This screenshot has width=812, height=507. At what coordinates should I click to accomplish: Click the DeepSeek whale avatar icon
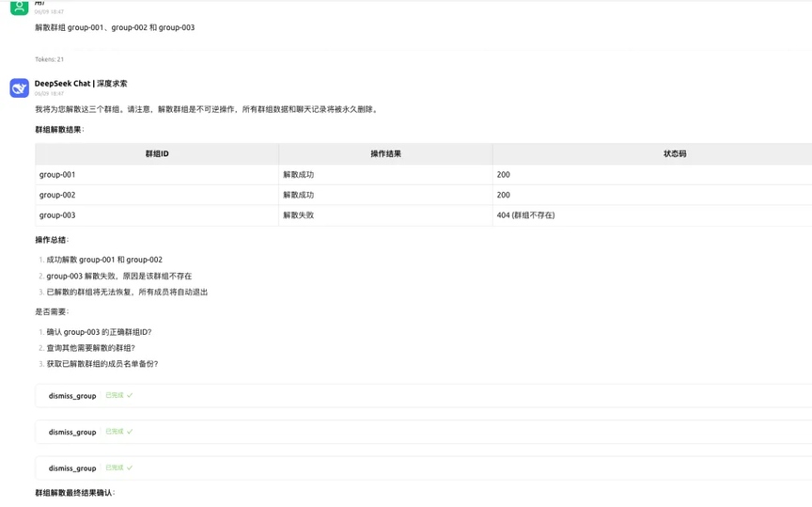point(19,88)
